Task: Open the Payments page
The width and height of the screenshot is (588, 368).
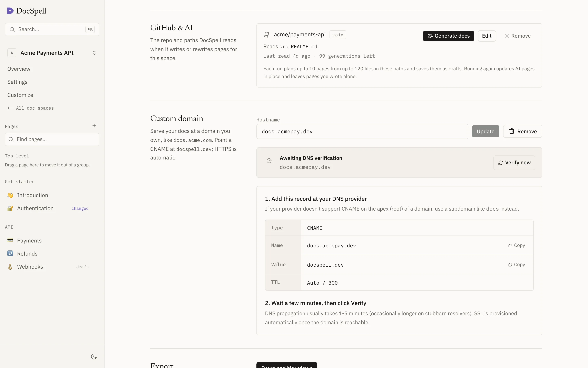Action: 29,240
